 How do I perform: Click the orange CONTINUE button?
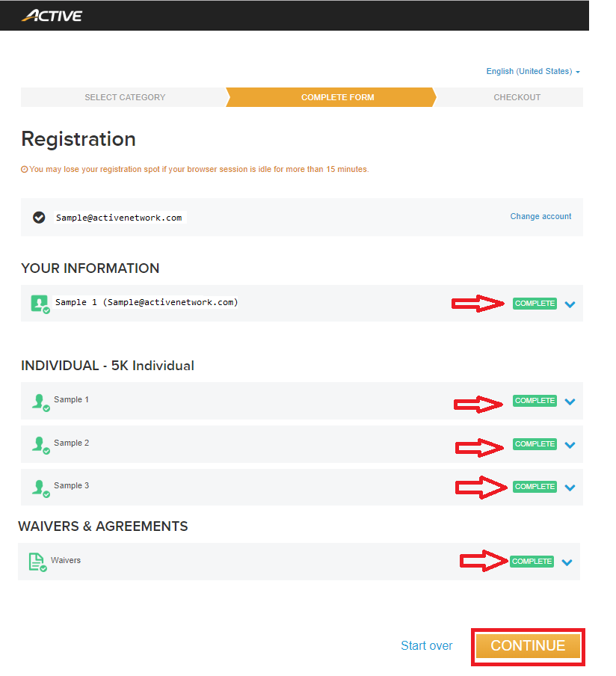tap(528, 646)
